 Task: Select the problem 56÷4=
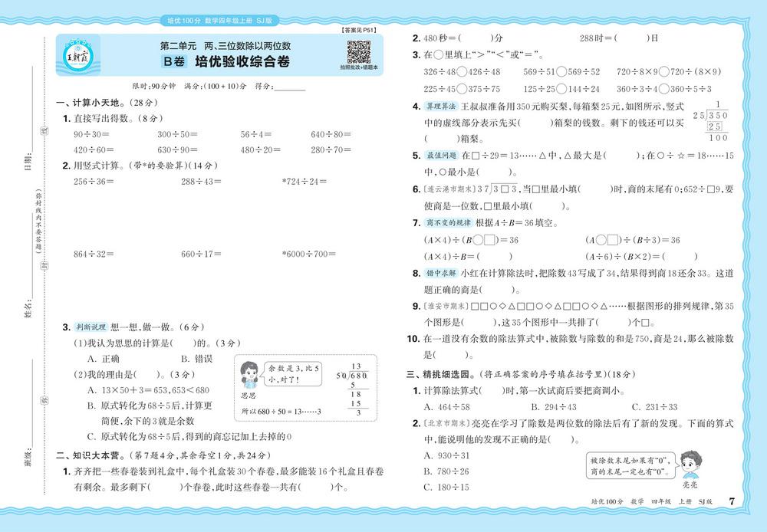click(256, 134)
